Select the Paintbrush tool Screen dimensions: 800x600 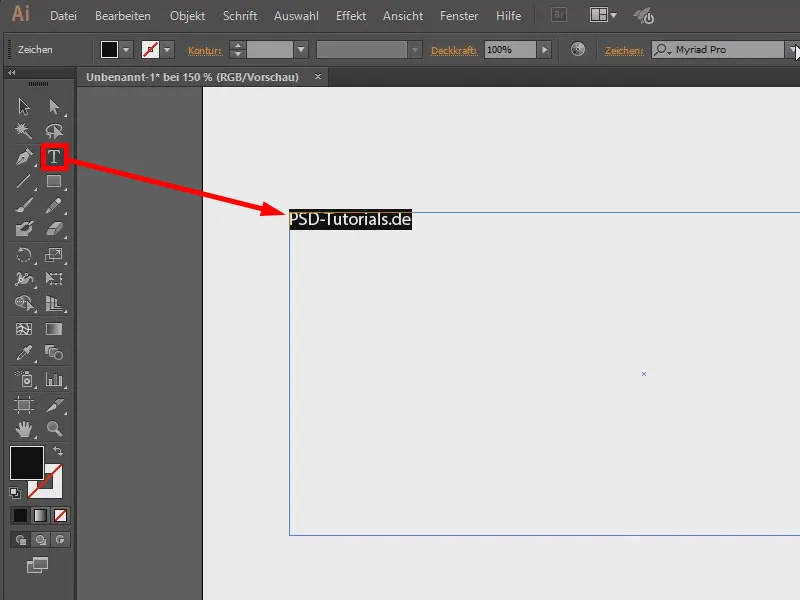coord(23,205)
